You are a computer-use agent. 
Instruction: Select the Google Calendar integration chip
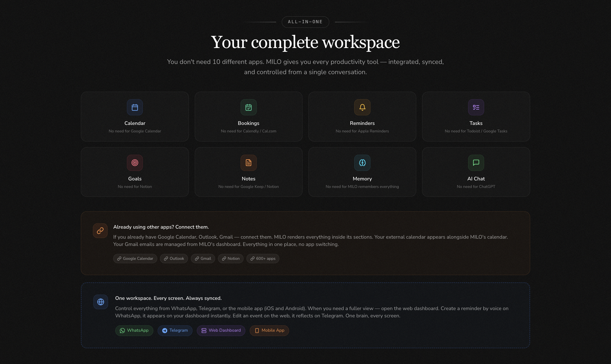coord(135,258)
